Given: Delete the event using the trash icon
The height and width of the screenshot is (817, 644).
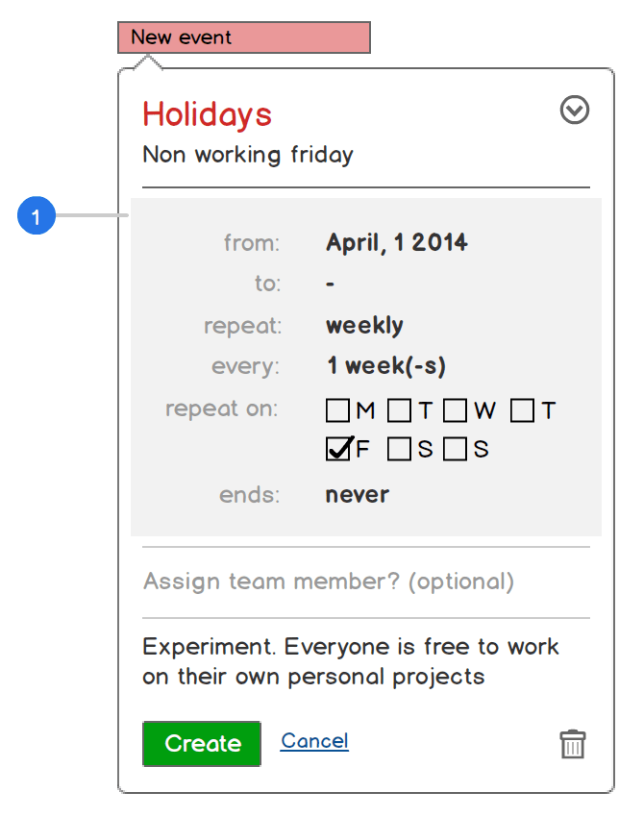Looking at the screenshot, I should (x=572, y=744).
